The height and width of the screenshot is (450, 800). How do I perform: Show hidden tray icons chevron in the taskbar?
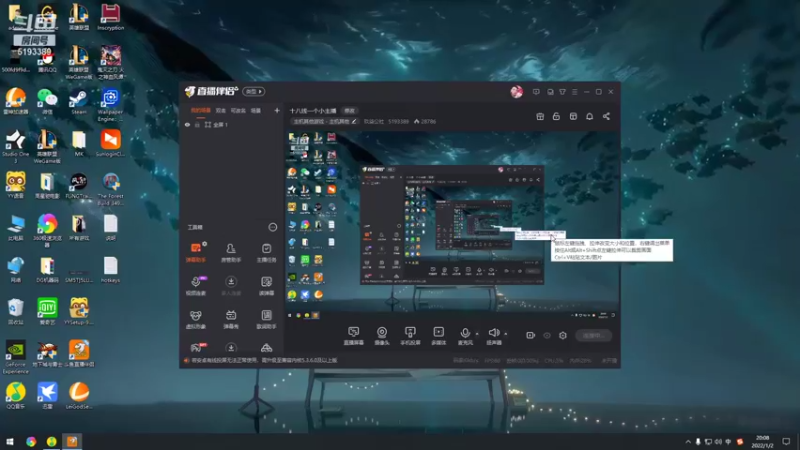pyautogui.click(x=688, y=441)
